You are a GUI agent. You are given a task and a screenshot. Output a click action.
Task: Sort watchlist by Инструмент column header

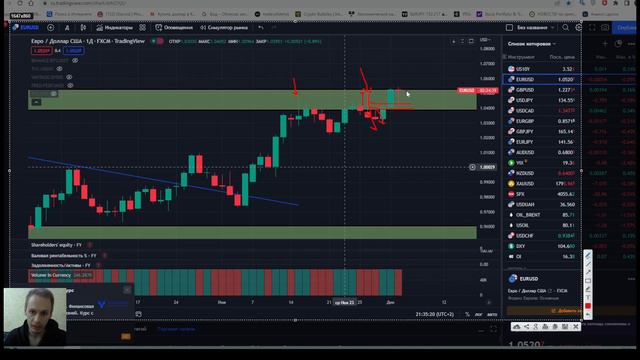click(x=520, y=57)
